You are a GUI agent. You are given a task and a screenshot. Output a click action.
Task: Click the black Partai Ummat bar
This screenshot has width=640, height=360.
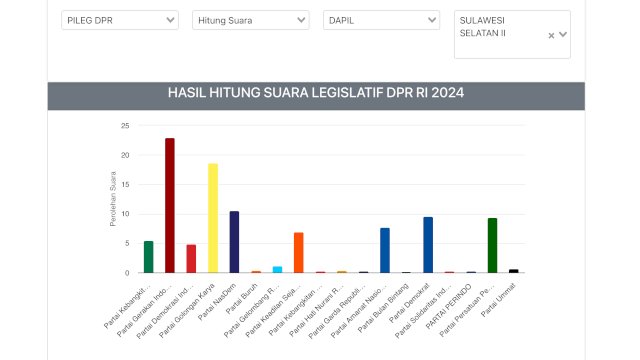click(x=514, y=271)
